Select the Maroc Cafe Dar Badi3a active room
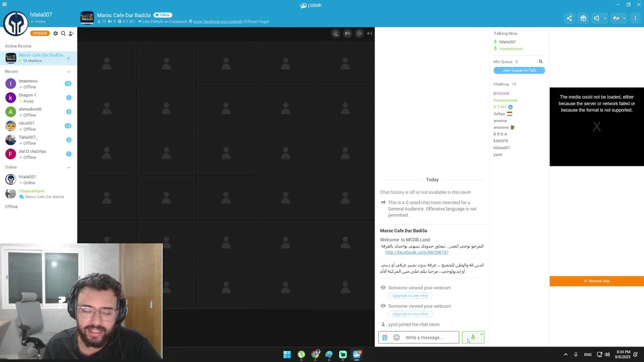Image resolution: width=644 pixels, height=362 pixels. pos(38,58)
